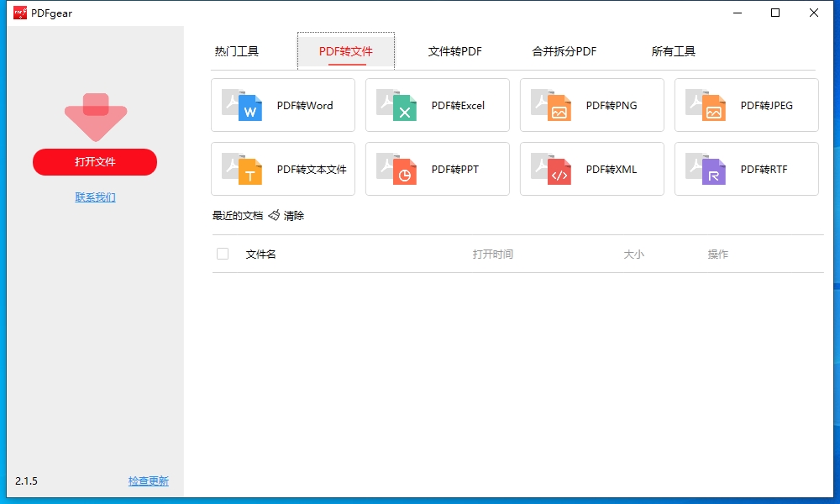
Task: Tick the select-all checkbox beside 文件名
Action: click(x=223, y=254)
